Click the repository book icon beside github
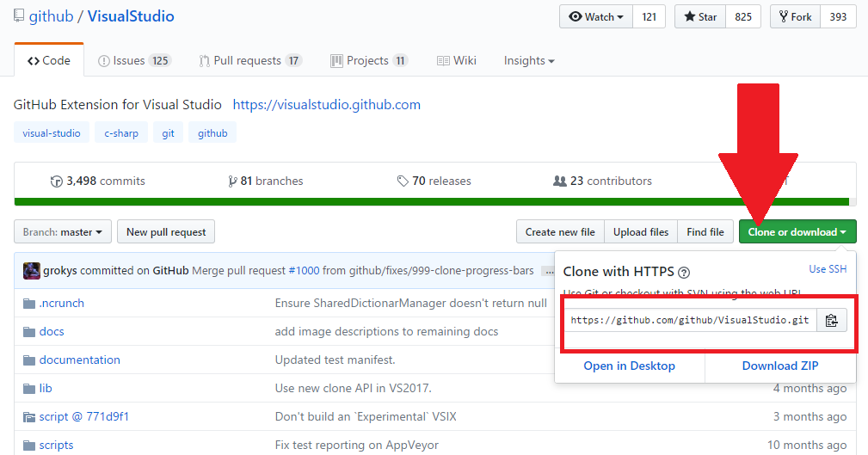 coord(19,16)
